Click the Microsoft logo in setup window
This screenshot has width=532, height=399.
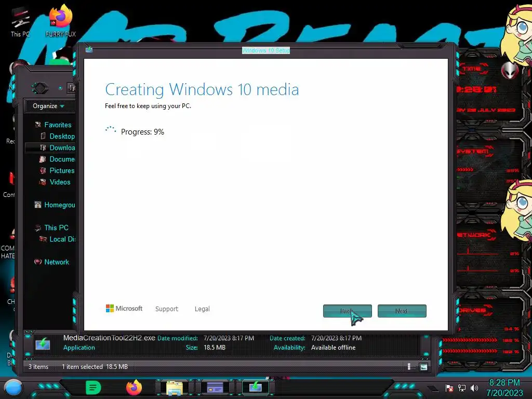tap(124, 309)
